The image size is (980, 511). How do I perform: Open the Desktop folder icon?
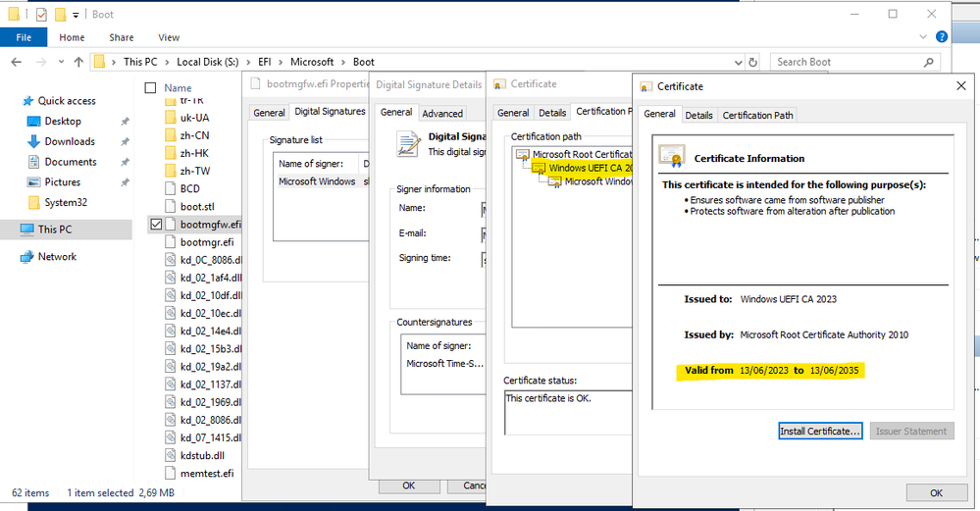33,122
